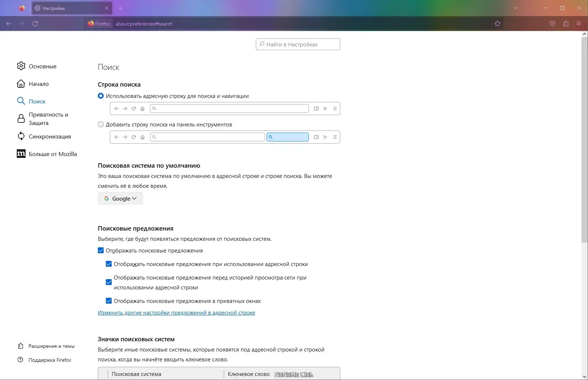Select Добавить строку поиска radio button
Viewport: 588px width, 380px height.
tap(101, 124)
